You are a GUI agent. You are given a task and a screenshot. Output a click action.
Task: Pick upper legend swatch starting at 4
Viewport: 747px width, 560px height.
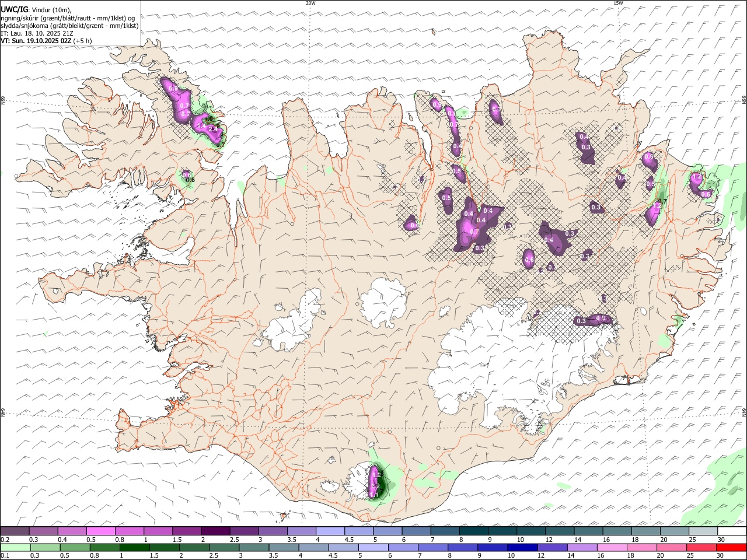pyautogui.click(x=330, y=531)
